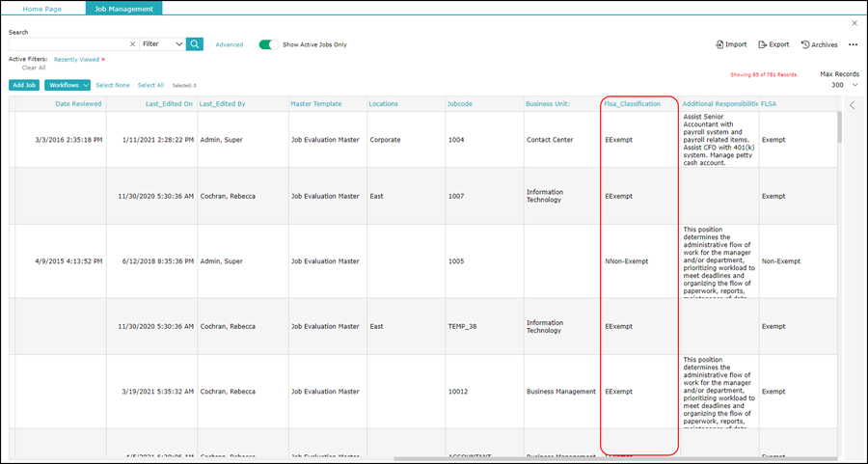Expand the Workflows dropdown button

coord(68,85)
